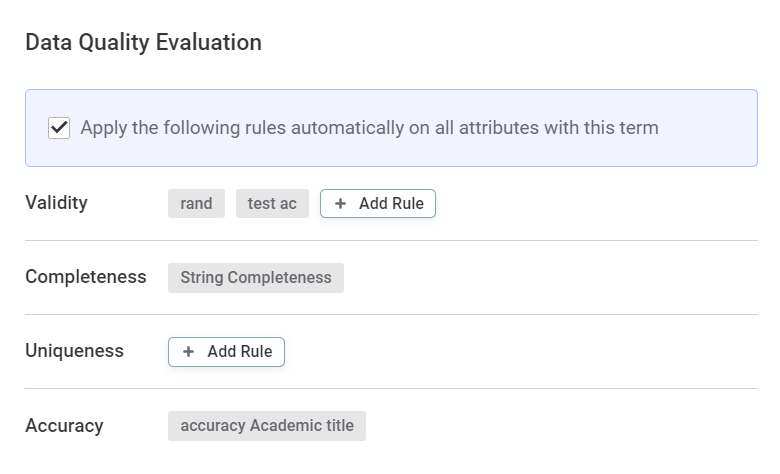Select the 'rand' validity rule tag
This screenshot has height=474, width=780.
pyautogui.click(x=196, y=204)
